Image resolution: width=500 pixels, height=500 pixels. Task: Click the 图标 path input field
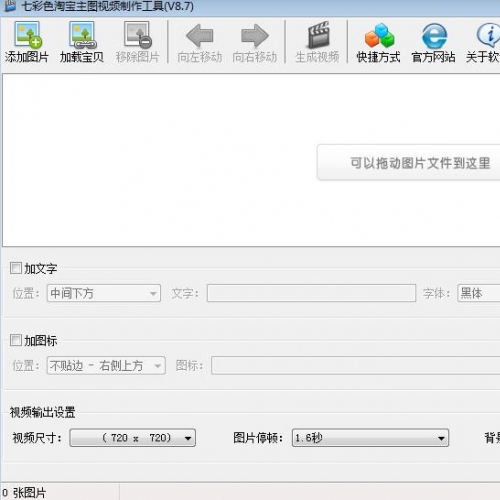click(356, 366)
